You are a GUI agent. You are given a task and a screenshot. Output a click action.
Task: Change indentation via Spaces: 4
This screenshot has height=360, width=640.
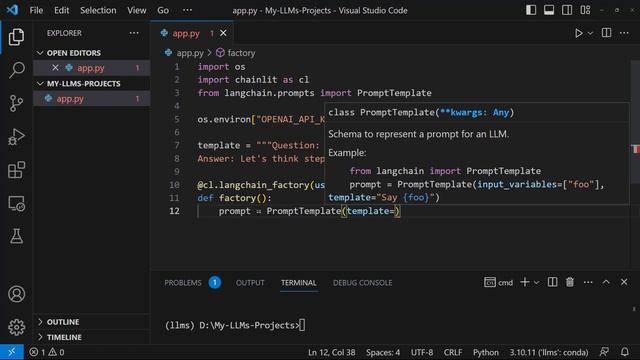pyautogui.click(x=383, y=352)
